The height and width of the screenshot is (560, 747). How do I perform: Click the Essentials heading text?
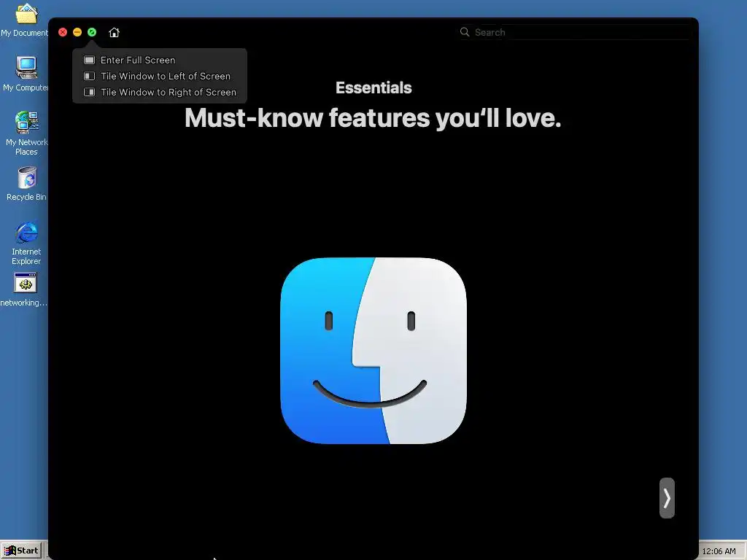coord(373,87)
